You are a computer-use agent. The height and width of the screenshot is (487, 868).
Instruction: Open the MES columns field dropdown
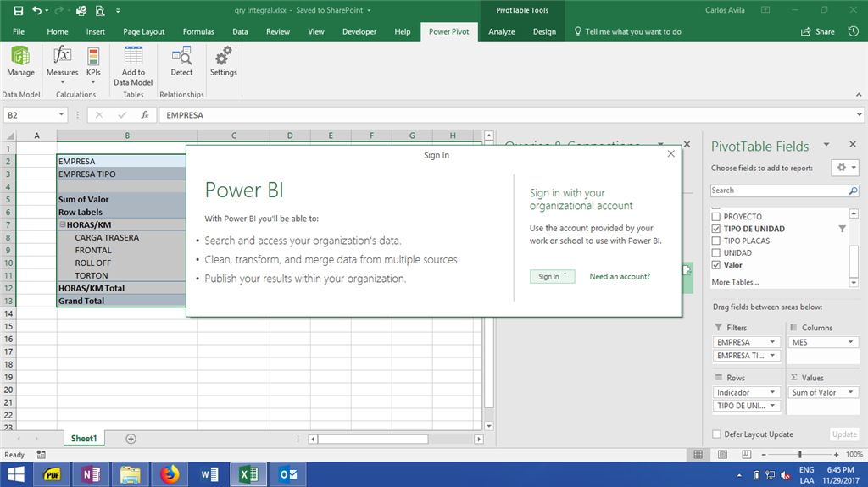pos(850,342)
